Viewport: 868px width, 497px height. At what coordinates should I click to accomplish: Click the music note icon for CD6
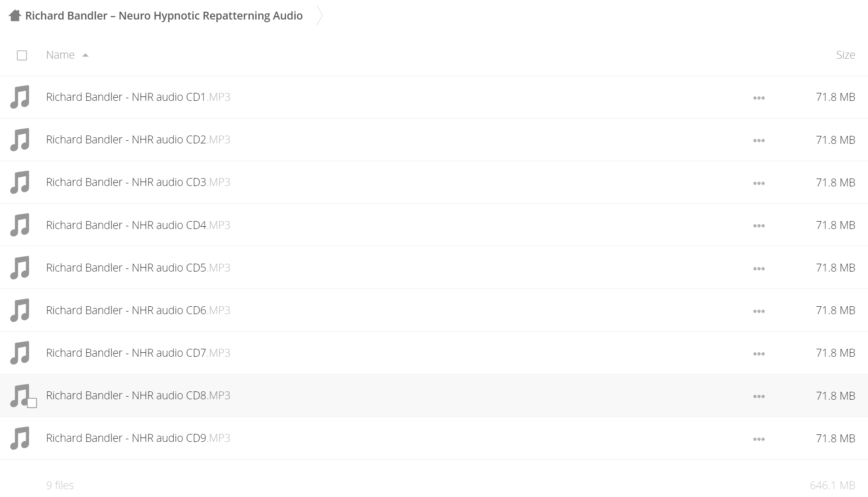click(x=20, y=310)
